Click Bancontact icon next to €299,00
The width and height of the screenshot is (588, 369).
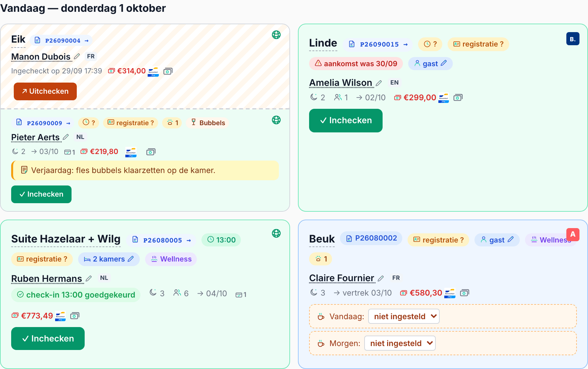click(x=444, y=98)
